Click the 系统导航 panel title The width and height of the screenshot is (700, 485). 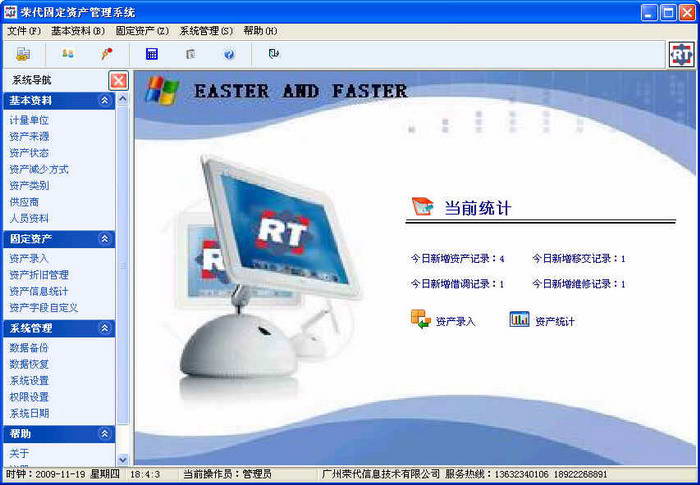pyautogui.click(x=32, y=80)
